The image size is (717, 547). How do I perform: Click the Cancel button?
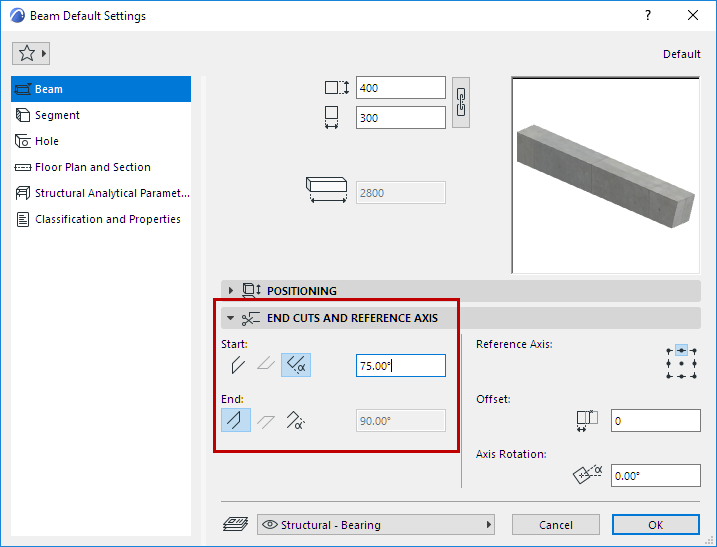pyautogui.click(x=556, y=525)
